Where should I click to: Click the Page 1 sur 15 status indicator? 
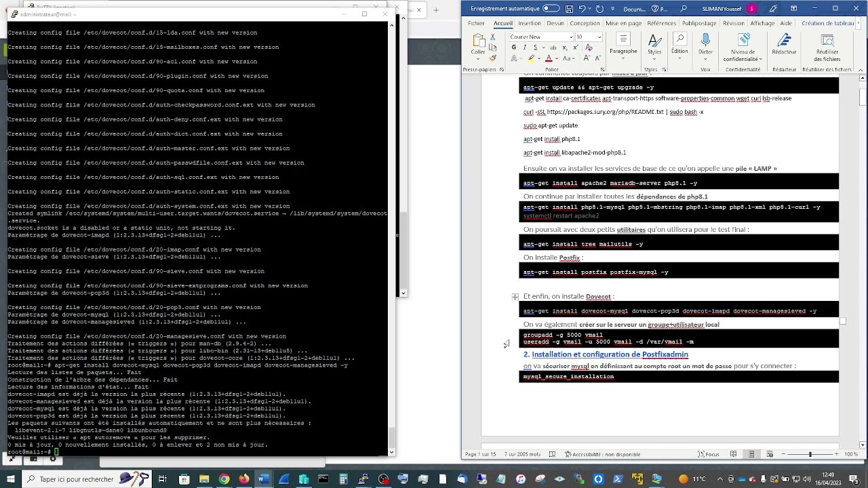[481, 454]
